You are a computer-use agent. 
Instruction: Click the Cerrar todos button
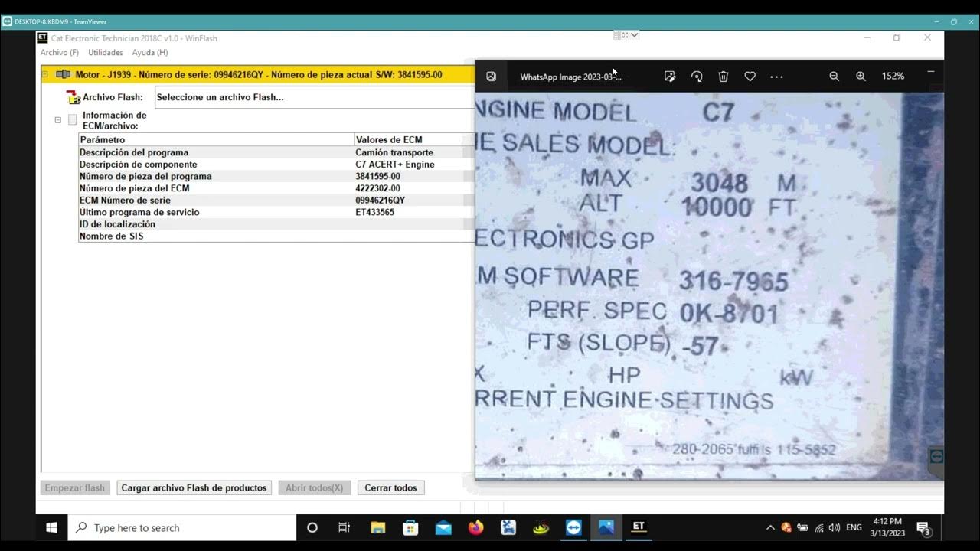point(390,487)
